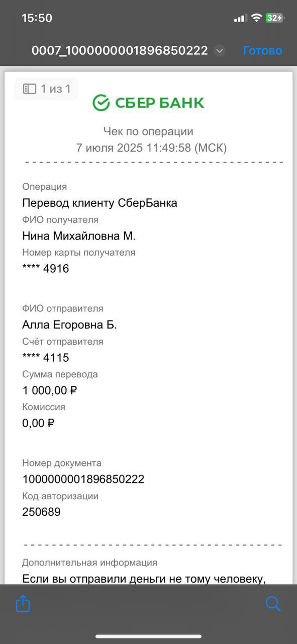Tap Готово to close the preview
This screenshot has height=644, width=297.
[262, 50]
